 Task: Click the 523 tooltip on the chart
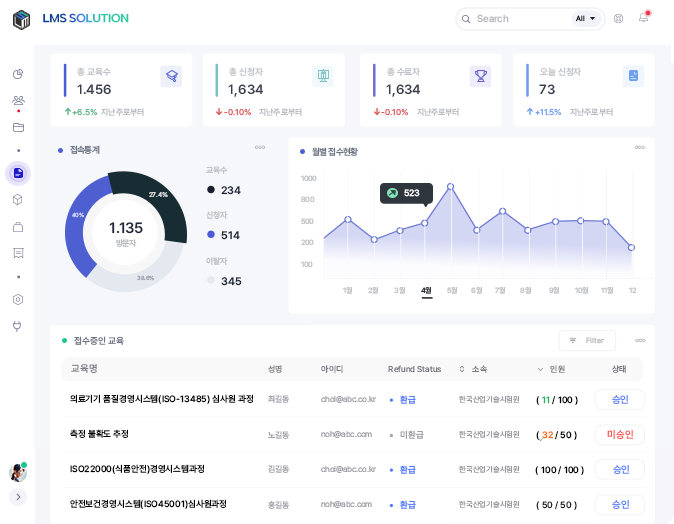[x=406, y=193]
